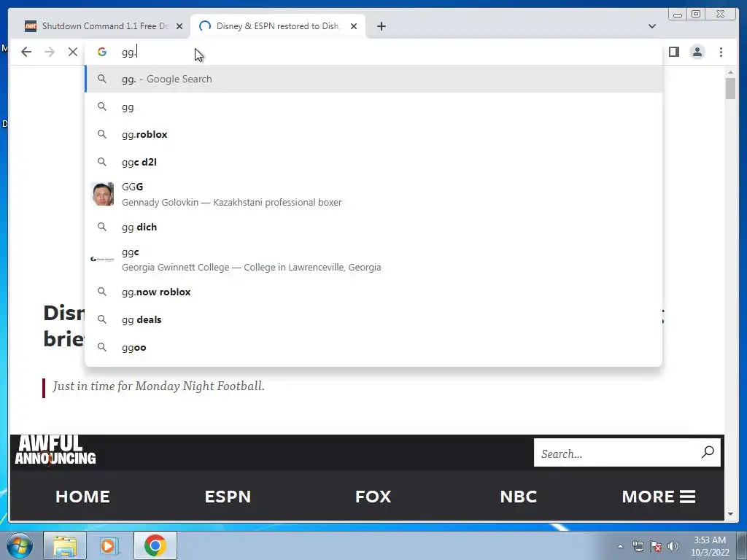Image resolution: width=747 pixels, height=560 pixels.
Task: Open a new tab with plus button
Action: coord(381,26)
